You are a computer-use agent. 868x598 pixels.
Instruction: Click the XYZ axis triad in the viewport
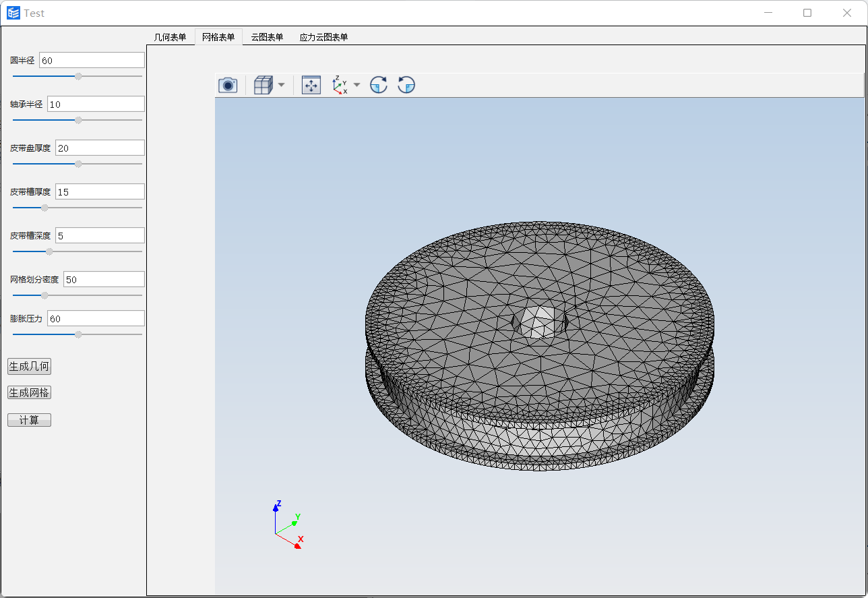[x=288, y=525]
